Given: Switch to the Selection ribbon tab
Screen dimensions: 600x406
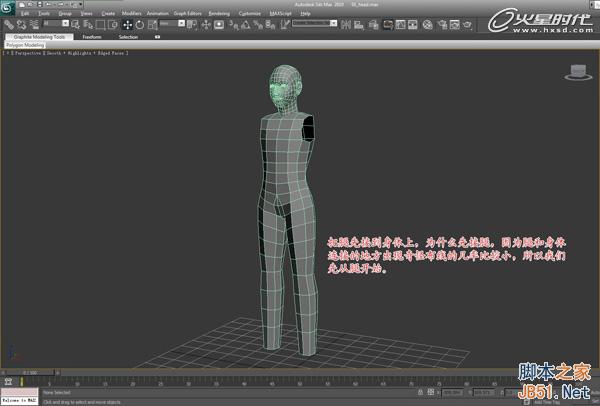Looking at the screenshot, I should [128, 37].
